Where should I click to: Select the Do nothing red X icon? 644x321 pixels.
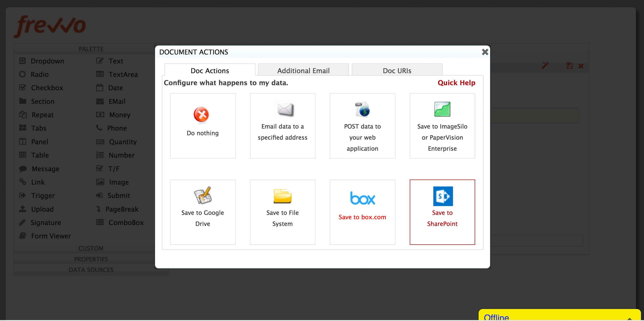(x=201, y=115)
